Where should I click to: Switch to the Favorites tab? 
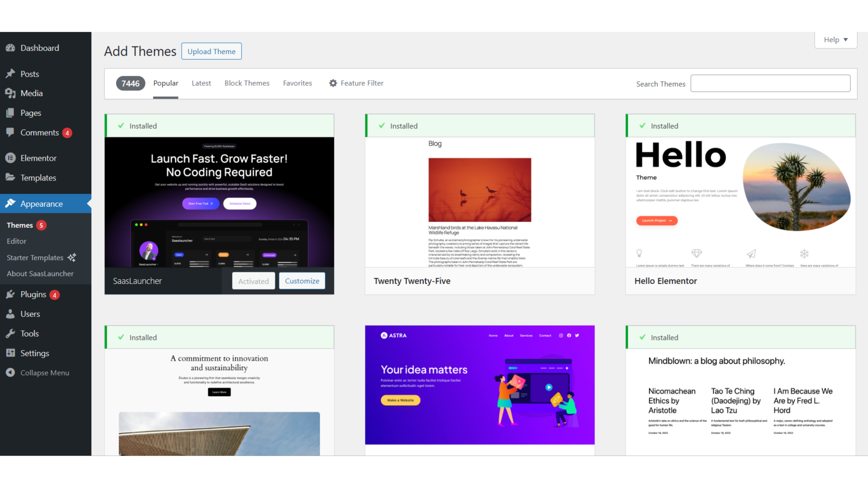coord(297,83)
